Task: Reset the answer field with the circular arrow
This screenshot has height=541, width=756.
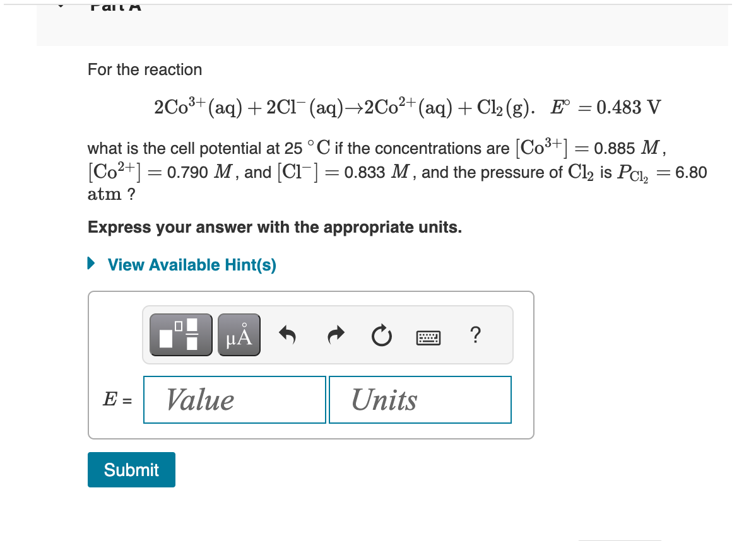Action: point(381,336)
